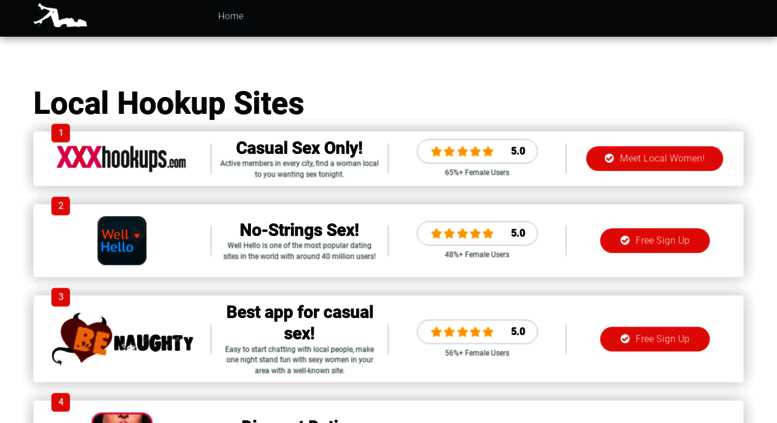Screen dimensions: 777x423
Task: Click the BeNaughty devil heart logo
Action: [122, 339]
